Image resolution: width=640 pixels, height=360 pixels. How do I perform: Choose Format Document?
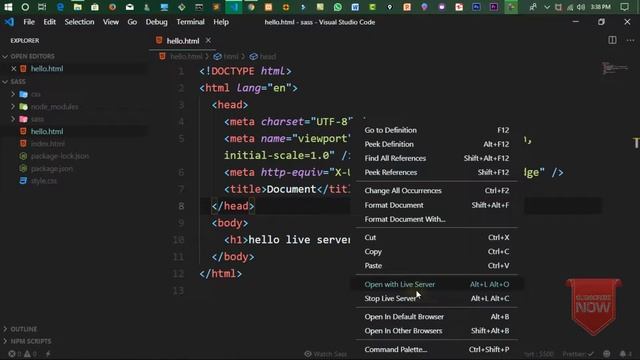436,205
